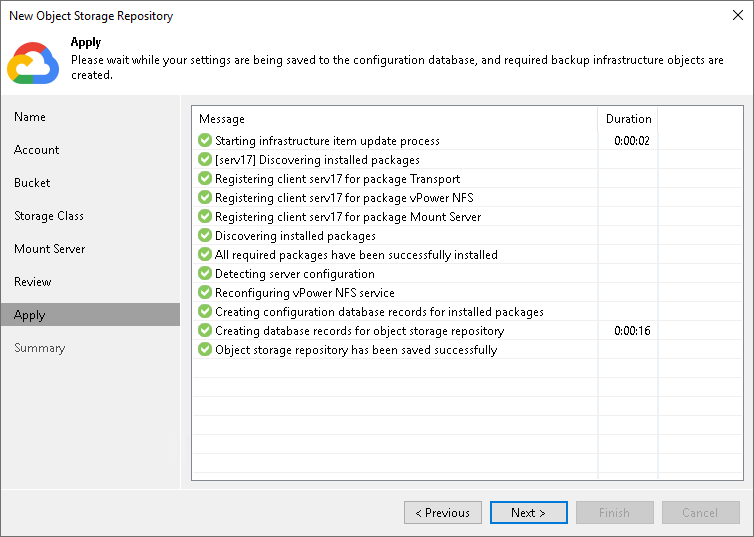Click check icon for package vPower NFS row
Screen dimensions: 754x537
click(205, 197)
